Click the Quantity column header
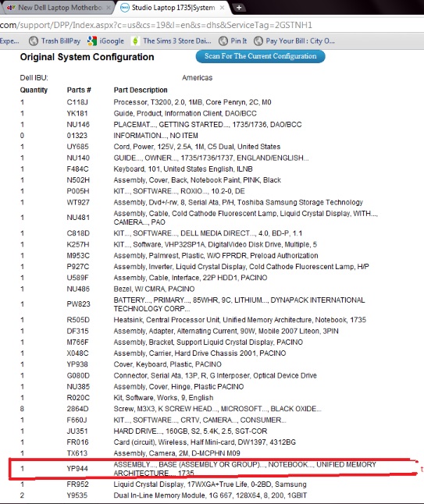 [34, 90]
